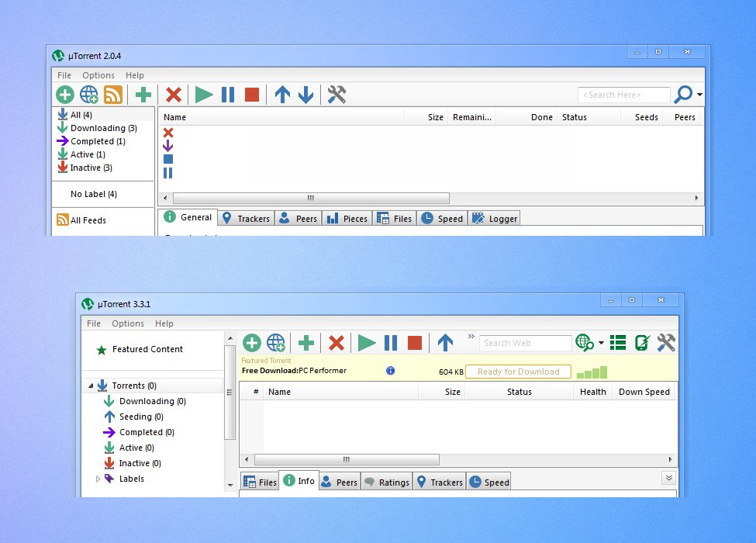Select Seeding (0) in µTorrent 3.3.1 sidebar
Screen dimensions: 756x543
tap(141, 417)
